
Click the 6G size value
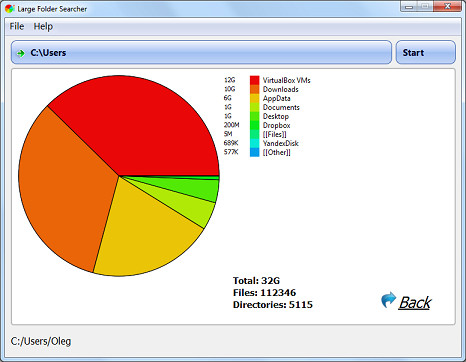[228, 98]
